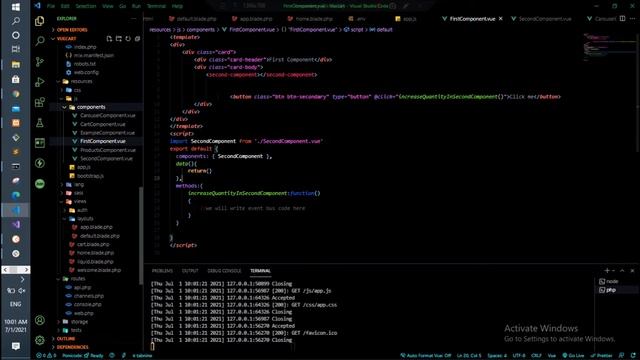The height and width of the screenshot is (360, 640).
Task: Click New File icon in VUECART header
Action: coord(109,39)
